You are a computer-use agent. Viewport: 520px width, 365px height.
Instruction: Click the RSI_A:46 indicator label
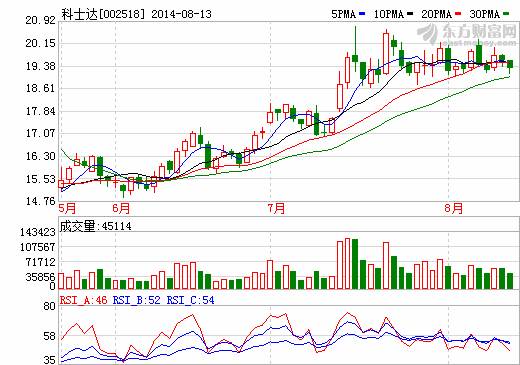point(84,300)
